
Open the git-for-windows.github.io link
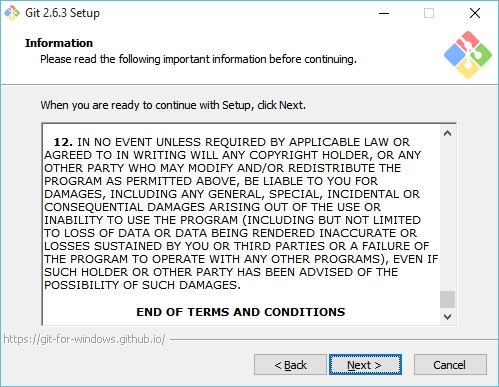(x=84, y=339)
